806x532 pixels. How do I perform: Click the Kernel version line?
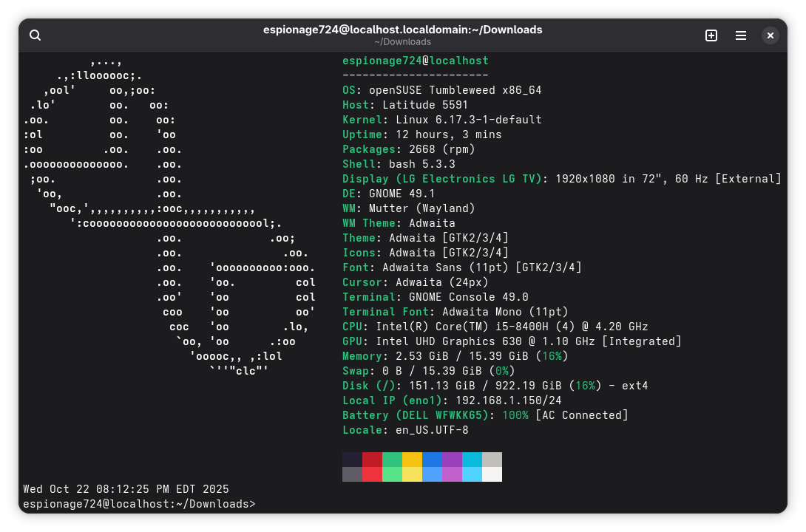(x=441, y=120)
